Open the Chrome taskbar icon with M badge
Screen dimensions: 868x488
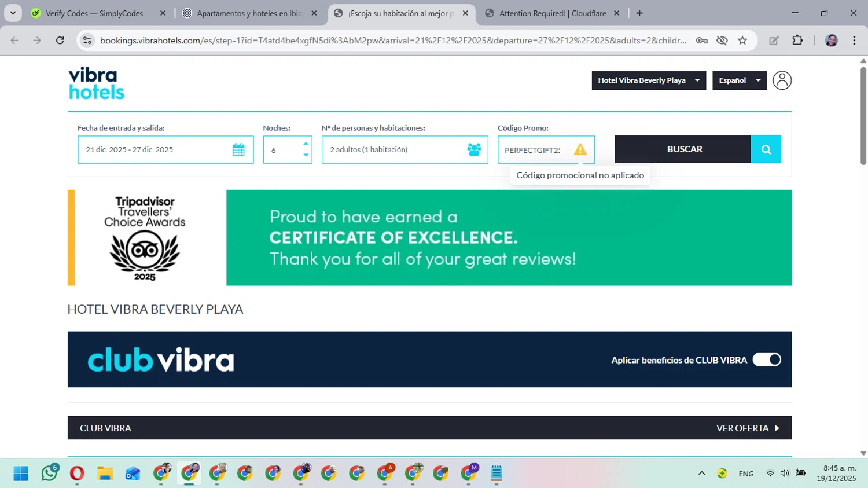coord(469,474)
